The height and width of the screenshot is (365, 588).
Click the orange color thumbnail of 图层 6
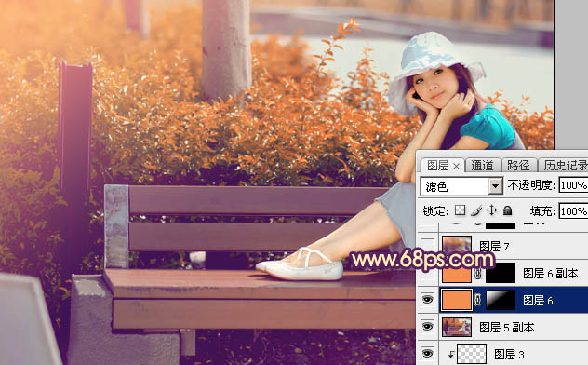point(457,300)
